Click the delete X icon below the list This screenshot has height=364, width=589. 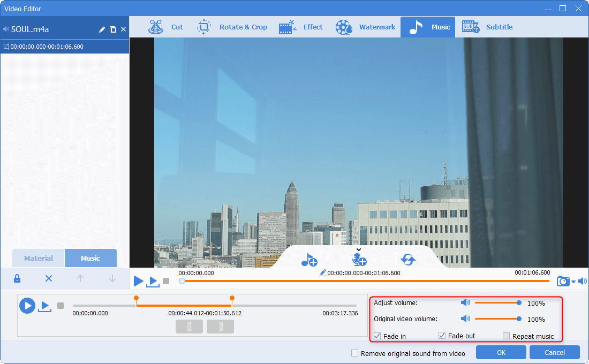tap(48, 278)
